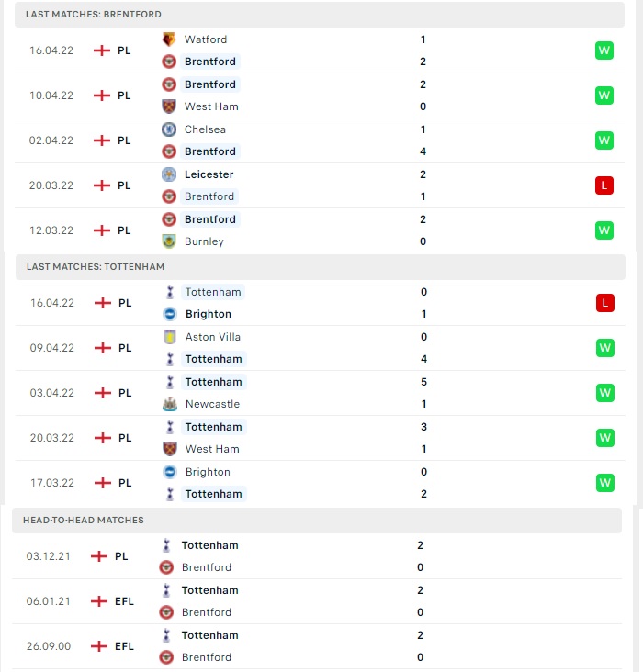Click West Ham crest in 10.04.22 match
This screenshot has height=672, width=643.
click(169, 106)
